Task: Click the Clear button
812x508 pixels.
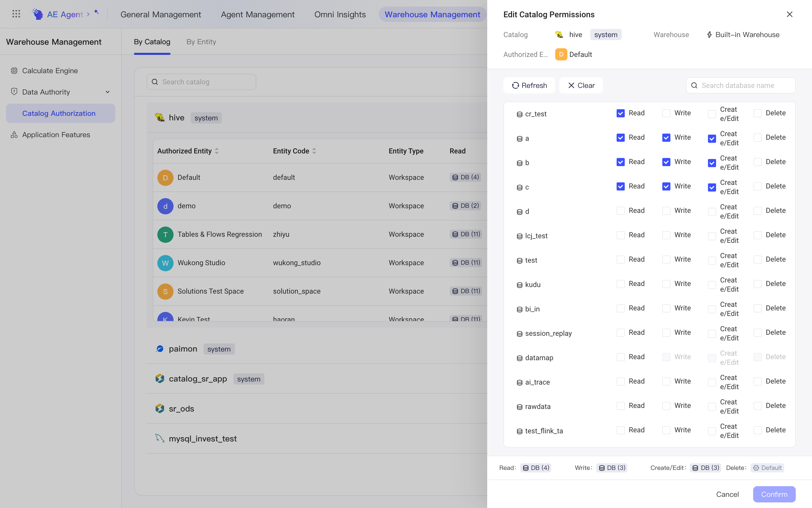Action: (581, 86)
